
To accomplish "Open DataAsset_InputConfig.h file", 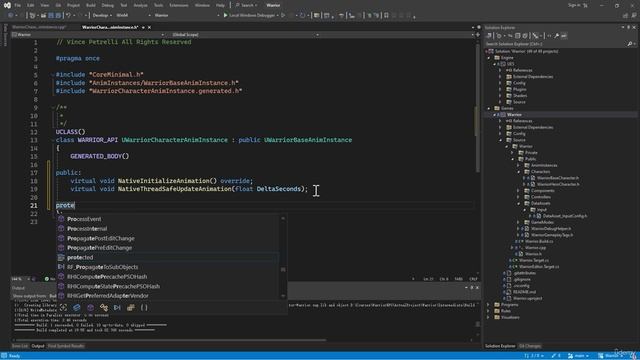I will coord(565,216).
